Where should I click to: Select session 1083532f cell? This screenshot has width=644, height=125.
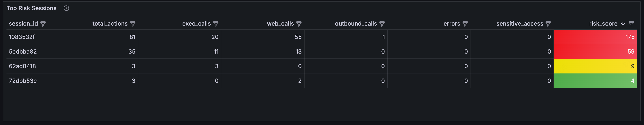tap(22, 37)
